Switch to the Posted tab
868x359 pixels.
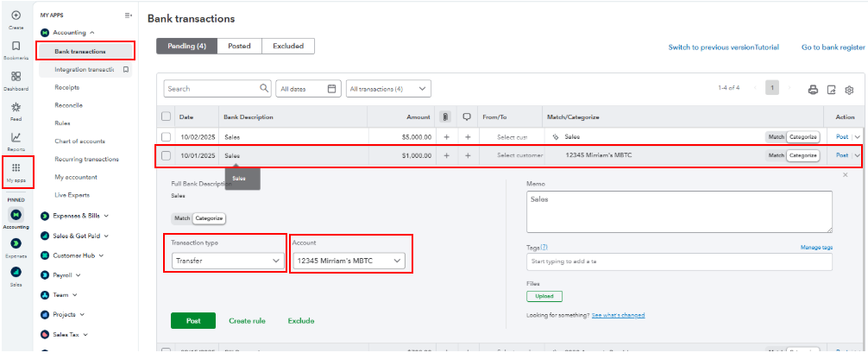click(x=239, y=46)
